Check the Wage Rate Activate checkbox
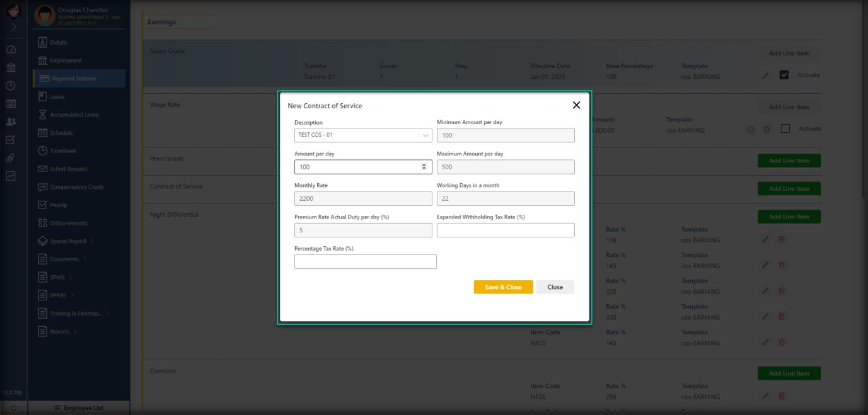Viewport: 868px width, 415px height. pyautogui.click(x=785, y=129)
